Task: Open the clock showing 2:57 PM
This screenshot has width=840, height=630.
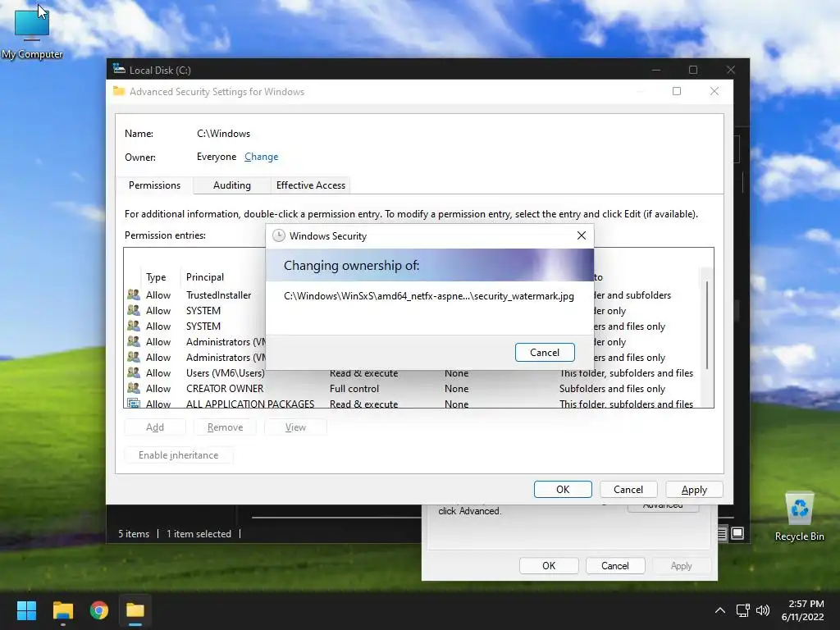Action: click(x=802, y=610)
